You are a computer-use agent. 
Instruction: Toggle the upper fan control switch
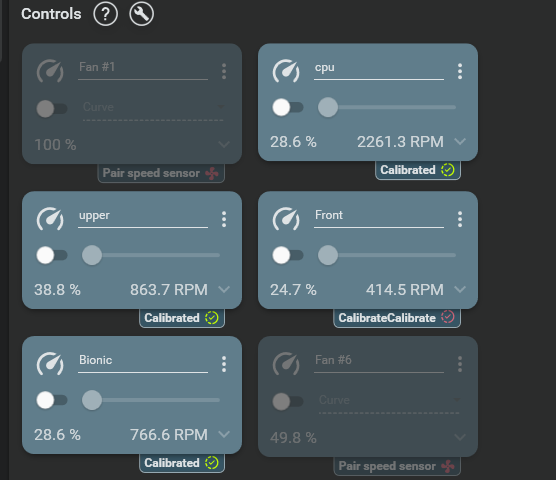click(x=52, y=255)
